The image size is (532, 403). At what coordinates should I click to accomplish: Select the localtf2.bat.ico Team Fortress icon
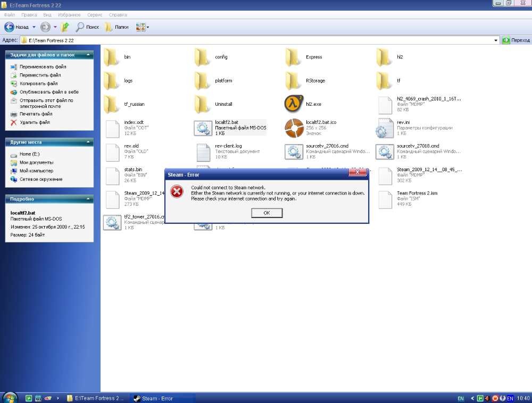294,128
